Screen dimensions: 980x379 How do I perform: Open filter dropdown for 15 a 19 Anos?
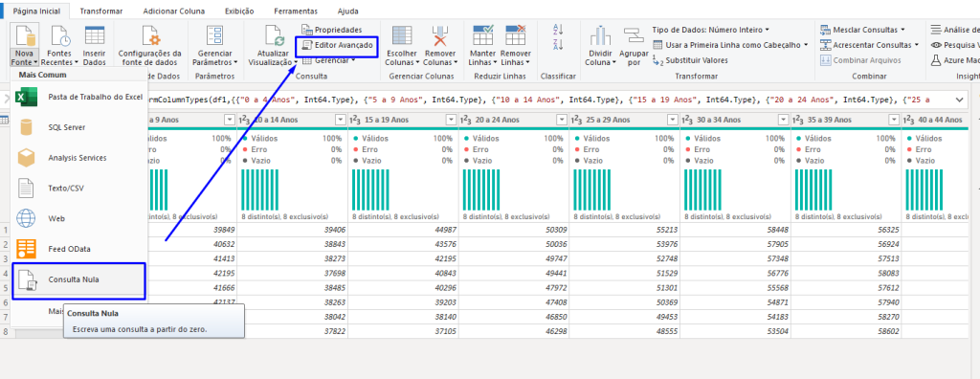[452, 120]
